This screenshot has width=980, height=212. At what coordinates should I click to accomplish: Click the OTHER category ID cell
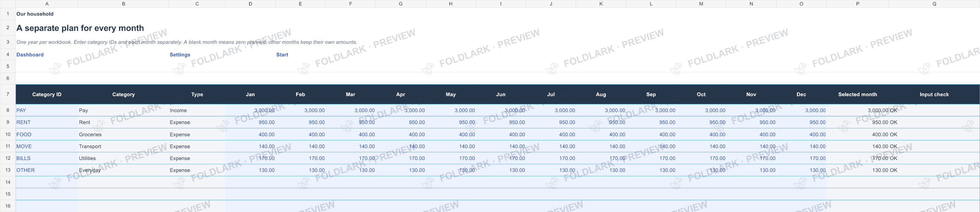[x=47, y=170]
